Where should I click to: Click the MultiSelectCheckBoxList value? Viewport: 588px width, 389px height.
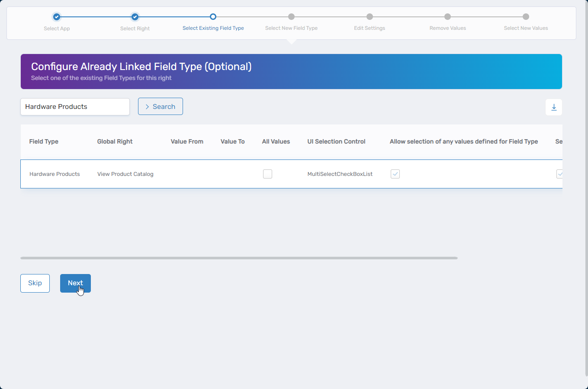tap(340, 174)
